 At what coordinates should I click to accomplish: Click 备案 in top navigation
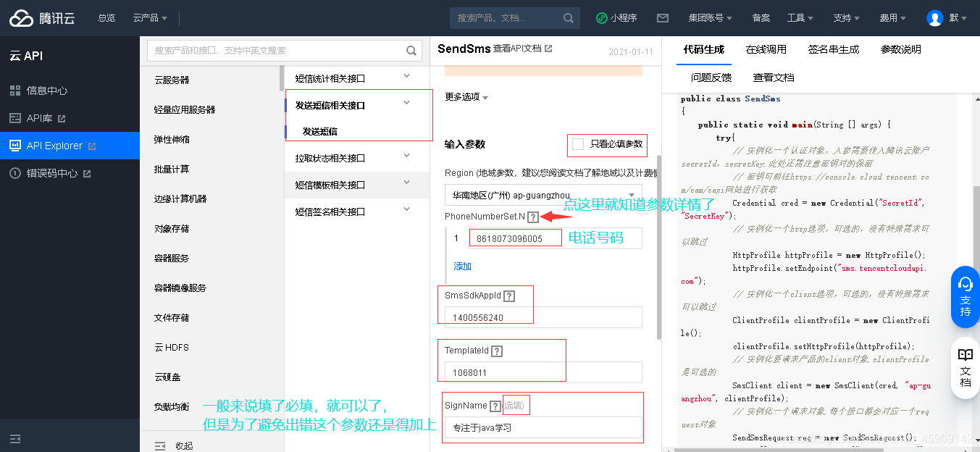point(761,18)
